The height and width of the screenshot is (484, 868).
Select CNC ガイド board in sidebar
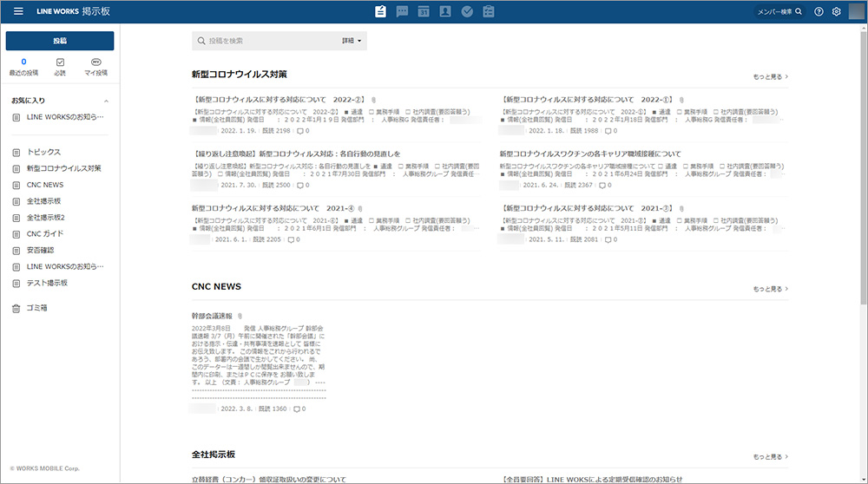tap(44, 234)
